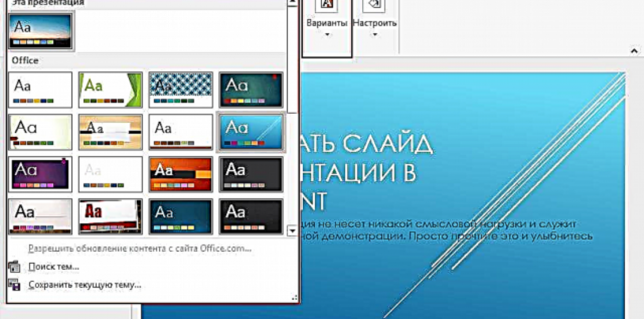Select the orange wood-striped theme thumbnail

pyautogui.click(x=110, y=132)
